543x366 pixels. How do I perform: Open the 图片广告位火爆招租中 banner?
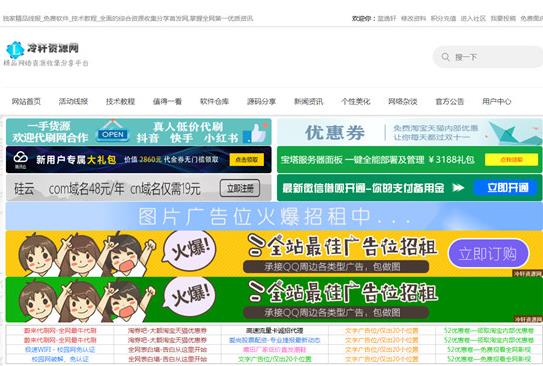click(x=274, y=216)
